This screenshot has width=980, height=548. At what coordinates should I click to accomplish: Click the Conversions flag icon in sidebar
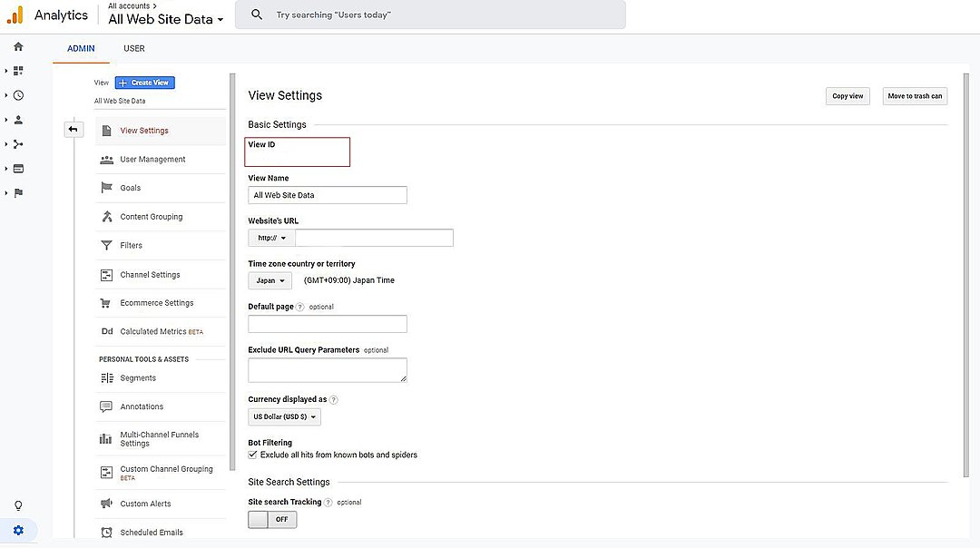click(x=18, y=192)
